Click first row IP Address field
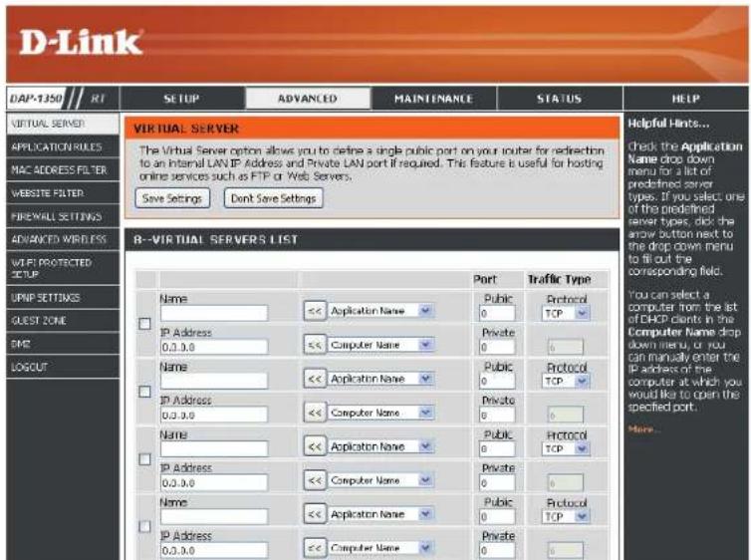751x560 pixels. pyautogui.click(x=214, y=347)
